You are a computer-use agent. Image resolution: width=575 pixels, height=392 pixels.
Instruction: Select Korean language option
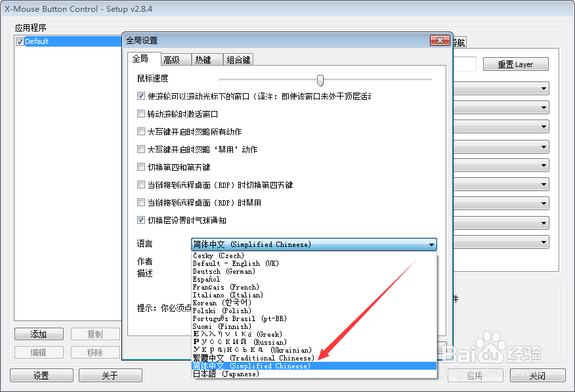click(314, 303)
